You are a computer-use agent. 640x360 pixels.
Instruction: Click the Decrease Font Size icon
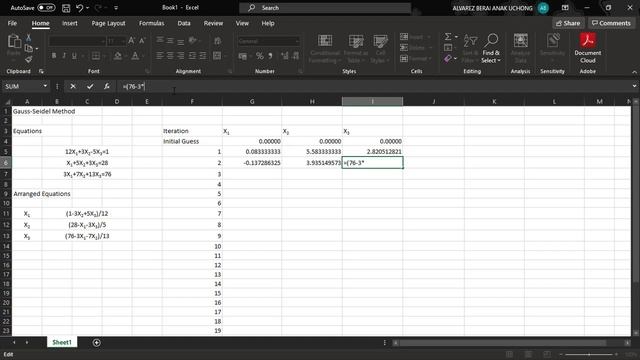[142, 40]
